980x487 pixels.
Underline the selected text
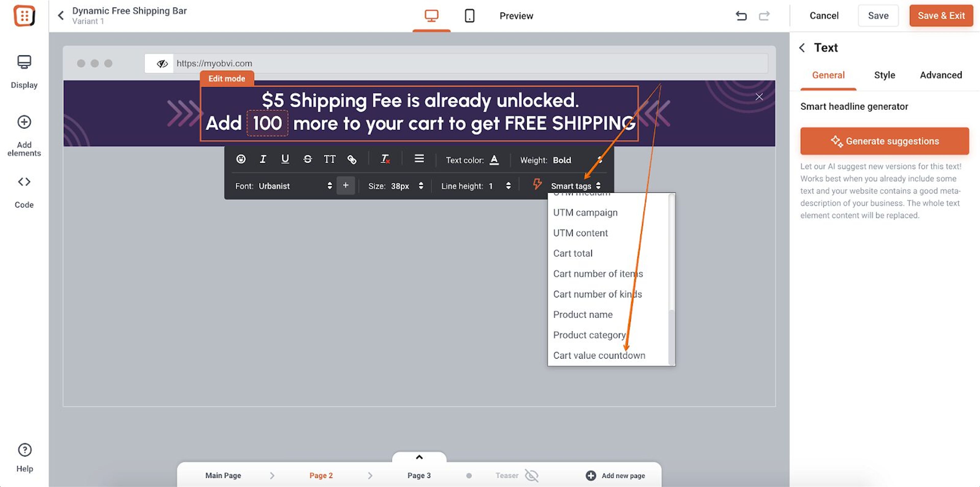pos(285,159)
